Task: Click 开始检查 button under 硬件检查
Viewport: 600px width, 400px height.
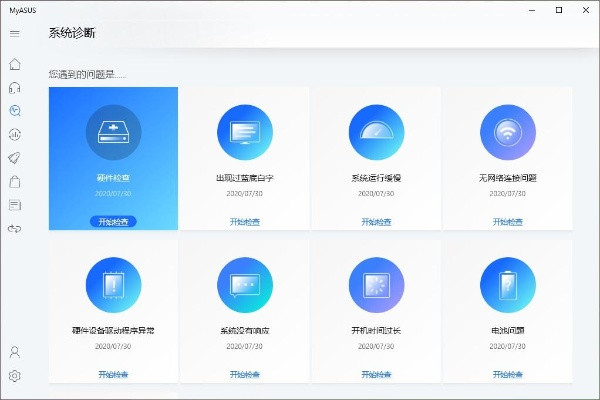Action: 113,221
